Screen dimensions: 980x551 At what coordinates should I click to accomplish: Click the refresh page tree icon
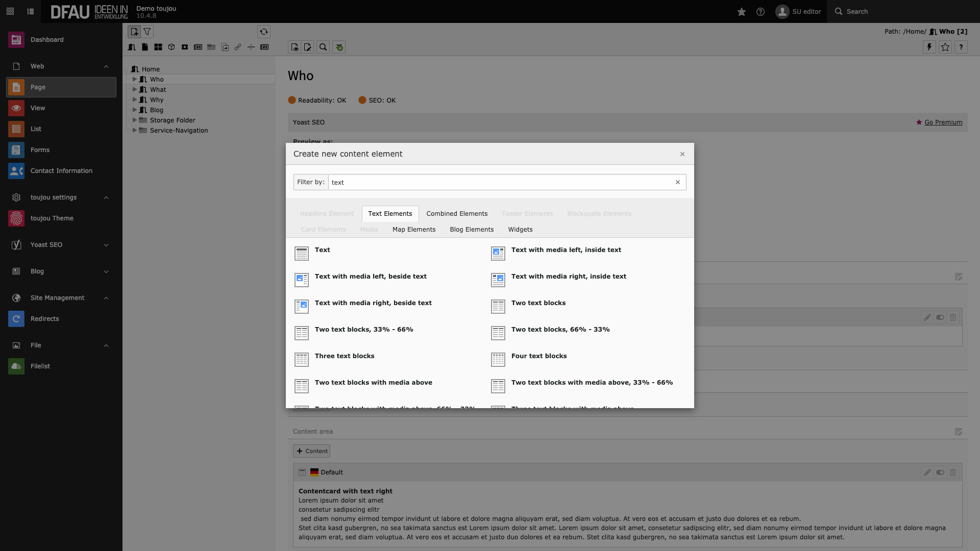[x=263, y=32]
